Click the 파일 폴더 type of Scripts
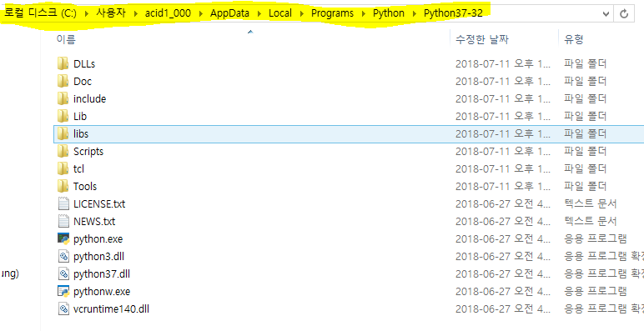644x331 pixels. click(586, 152)
